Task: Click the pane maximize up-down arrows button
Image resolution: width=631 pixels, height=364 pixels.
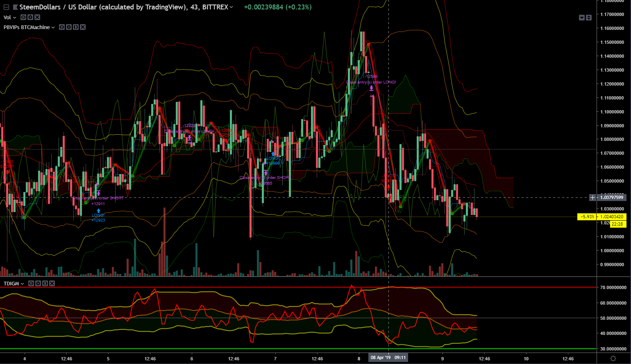Action: [589, 18]
